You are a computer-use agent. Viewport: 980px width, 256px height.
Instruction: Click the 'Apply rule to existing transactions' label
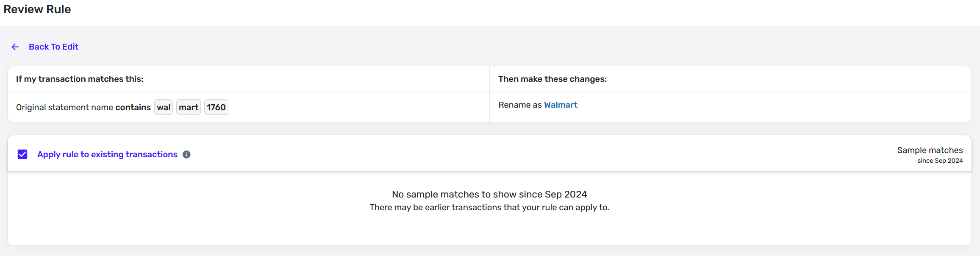pyautogui.click(x=107, y=155)
